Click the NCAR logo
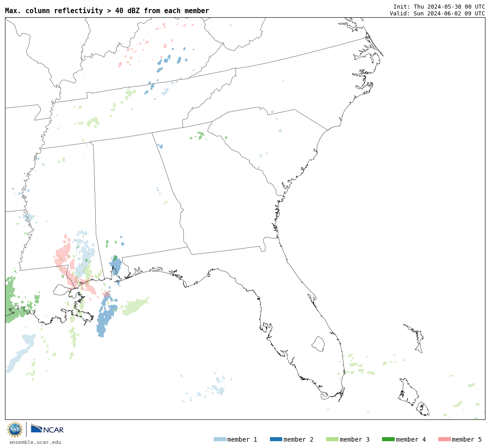Viewport: 490px width, 448px height. (47, 429)
